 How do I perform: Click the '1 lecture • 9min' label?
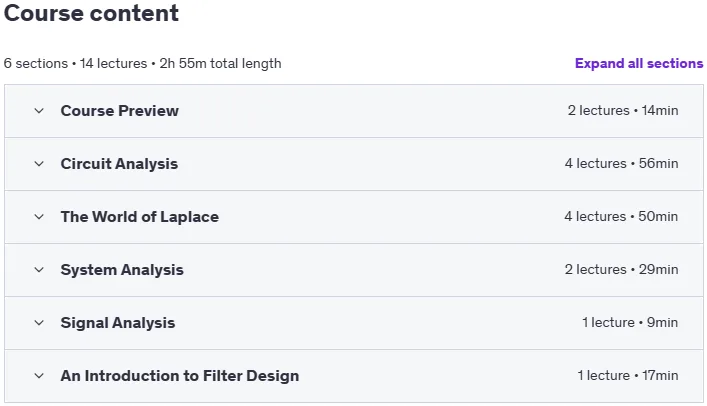630,323
